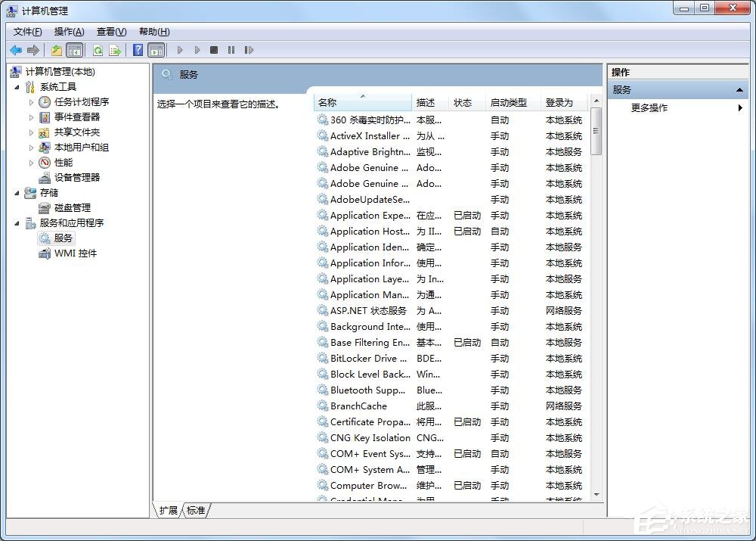The width and height of the screenshot is (756, 541).
Task: Expand the 任务计划程序 tree node
Action: click(x=32, y=102)
